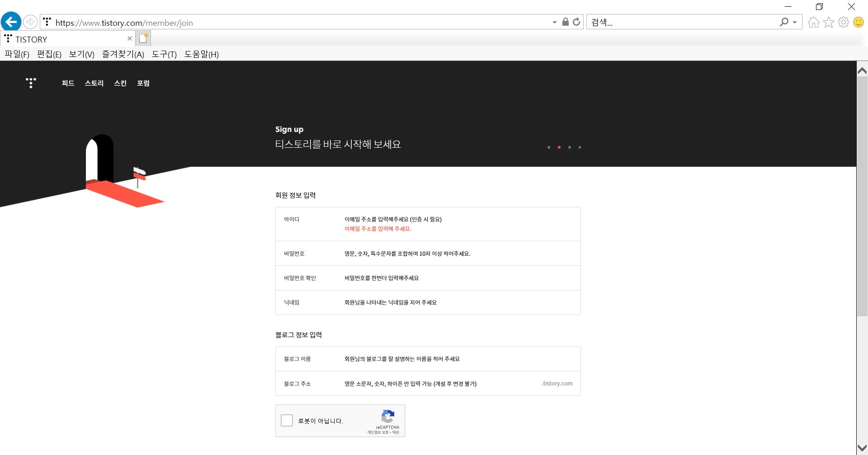Close the TISTORY tab
The image size is (868, 455).
(130, 39)
